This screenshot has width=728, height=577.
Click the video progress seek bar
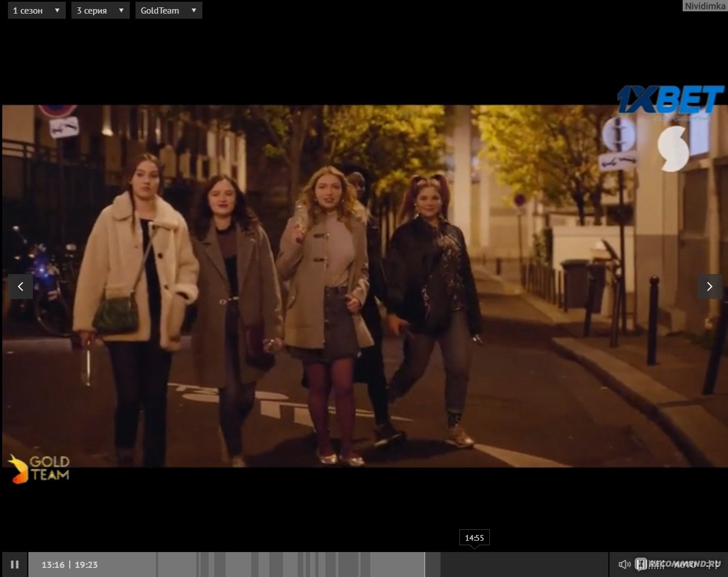coord(319,565)
